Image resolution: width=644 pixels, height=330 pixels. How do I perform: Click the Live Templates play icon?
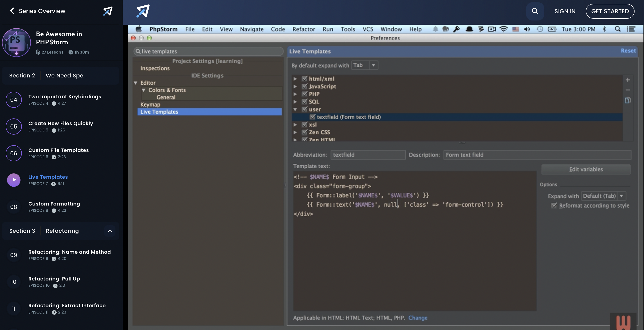click(x=14, y=180)
